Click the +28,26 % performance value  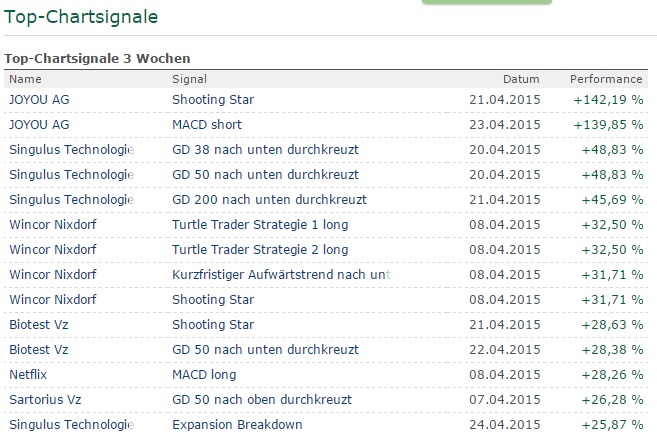(612, 375)
